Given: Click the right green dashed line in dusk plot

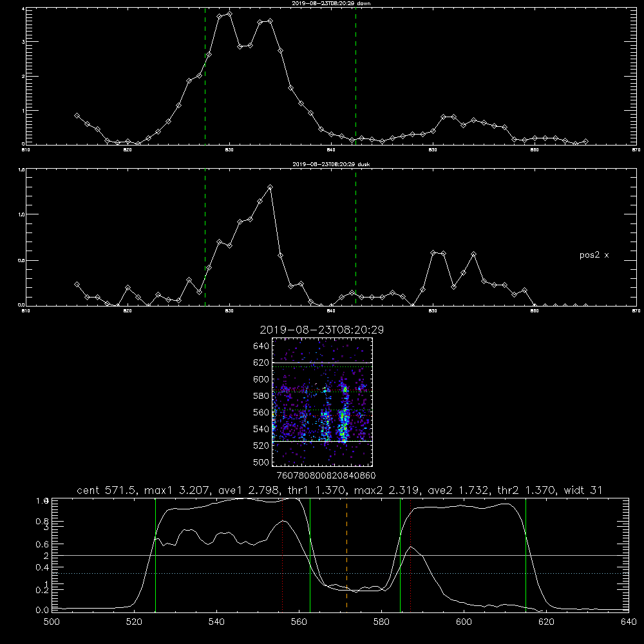Looking at the screenshot, I should tap(355, 237).
